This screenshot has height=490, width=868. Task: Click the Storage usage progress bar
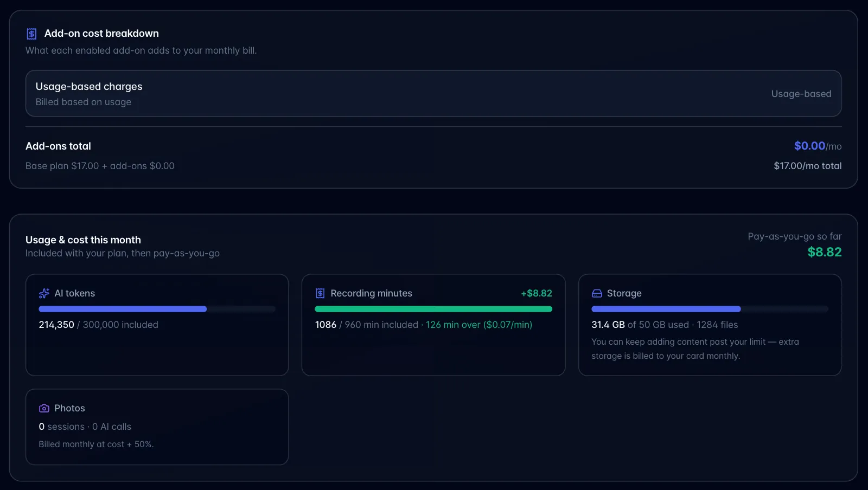(x=710, y=309)
